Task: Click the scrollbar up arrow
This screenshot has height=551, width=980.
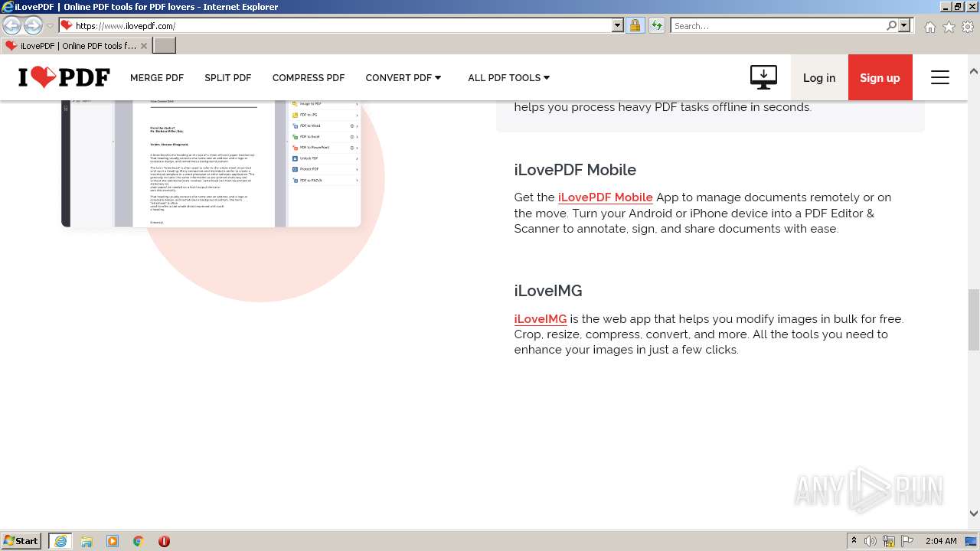Action: tap(974, 71)
